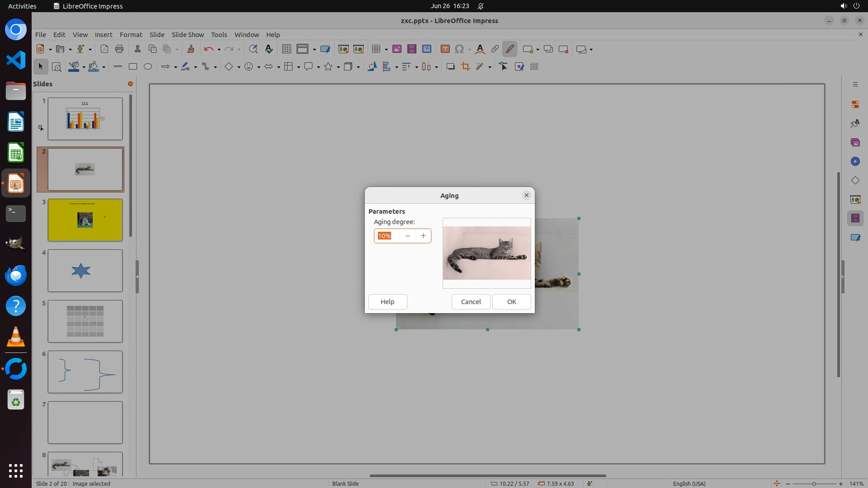Select the Crop Image tool
Viewport: 868px width, 488px height.
tap(465, 67)
